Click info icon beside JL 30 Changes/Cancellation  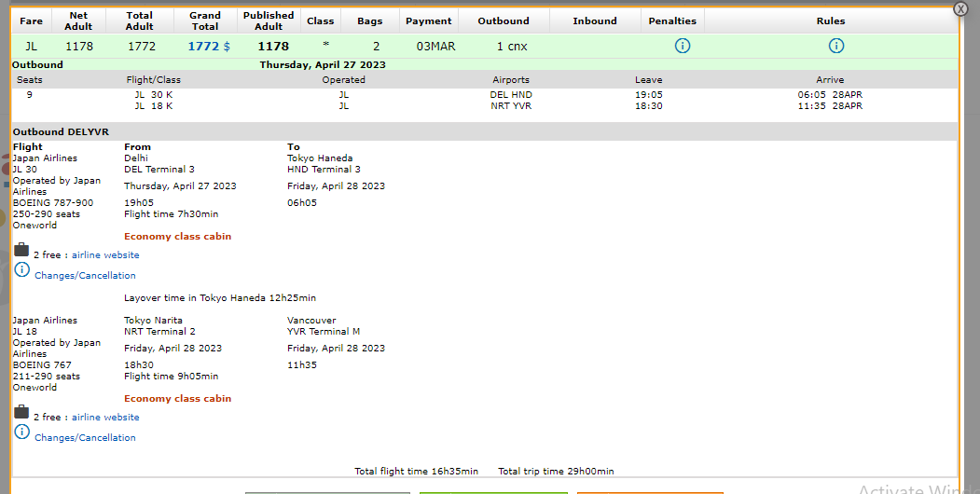(x=21, y=270)
